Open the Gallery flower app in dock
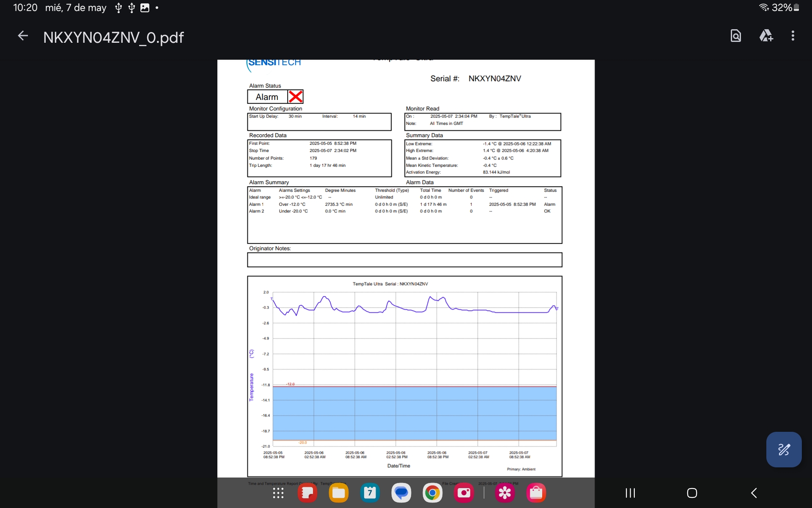Image resolution: width=812 pixels, height=508 pixels. (x=505, y=493)
